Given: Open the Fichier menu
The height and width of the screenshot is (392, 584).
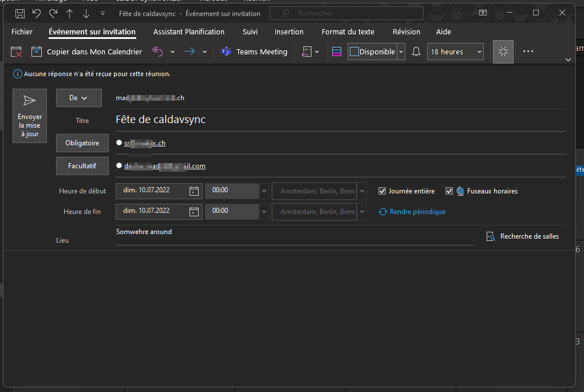Looking at the screenshot, I should coord(22,31).
